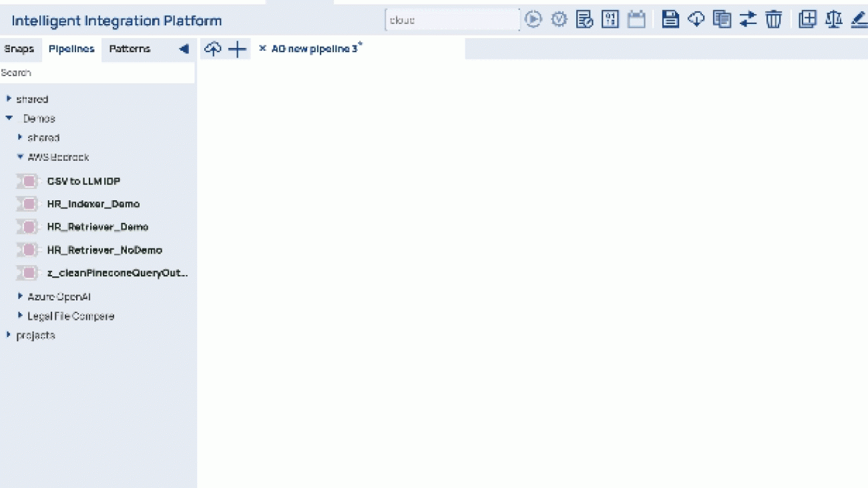Viewport: 868px width, 488px height.
Task: Open CSV to LLM IDP pipeline
Action: [x=84, y=181]
